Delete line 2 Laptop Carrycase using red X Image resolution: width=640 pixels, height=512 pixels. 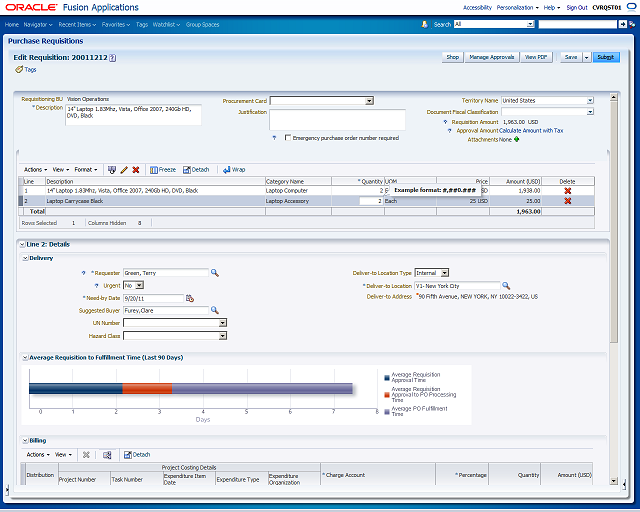567,201
